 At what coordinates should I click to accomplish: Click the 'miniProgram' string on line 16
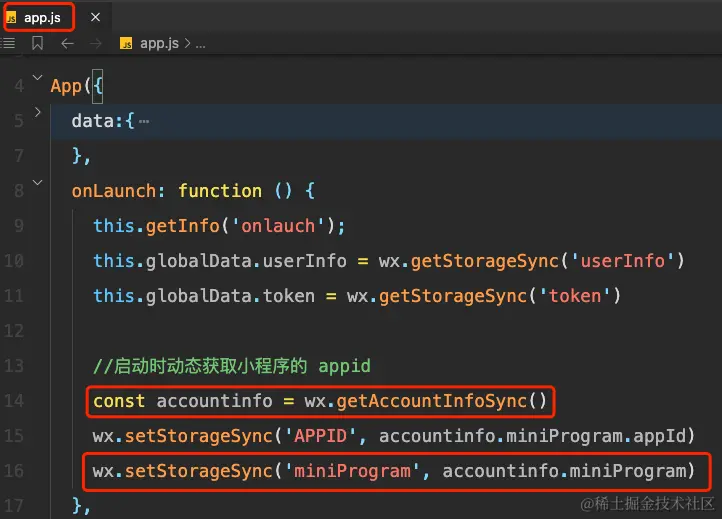352,471
